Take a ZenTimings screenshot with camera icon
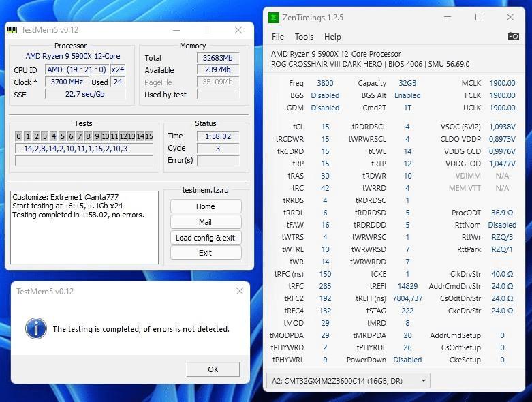 513,36
